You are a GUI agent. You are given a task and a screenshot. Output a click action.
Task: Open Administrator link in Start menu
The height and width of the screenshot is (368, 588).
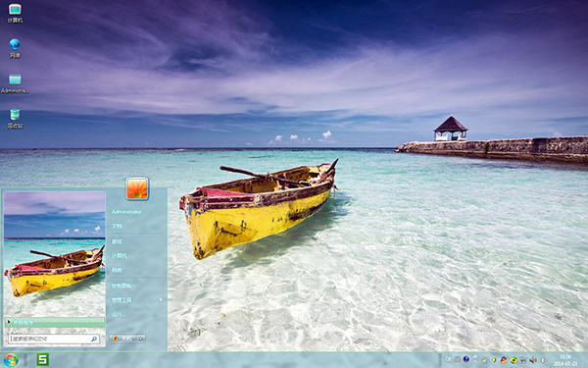click(x=126, y=212)
